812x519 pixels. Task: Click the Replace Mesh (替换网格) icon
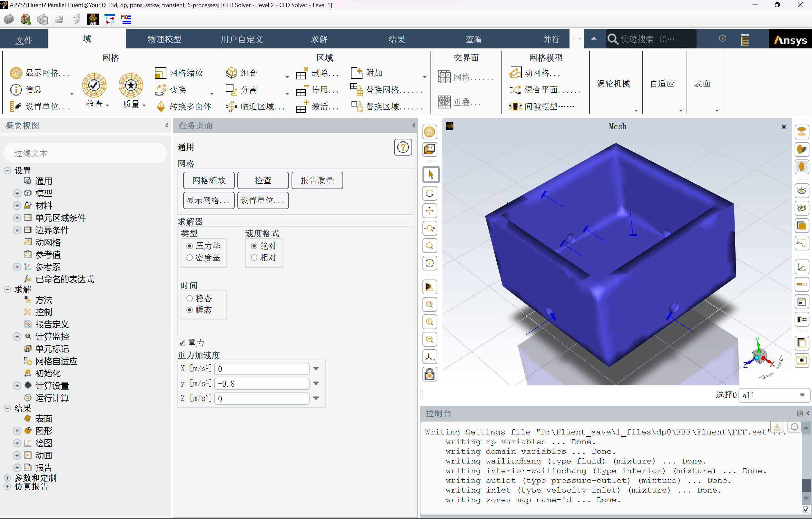pos(356,90)
